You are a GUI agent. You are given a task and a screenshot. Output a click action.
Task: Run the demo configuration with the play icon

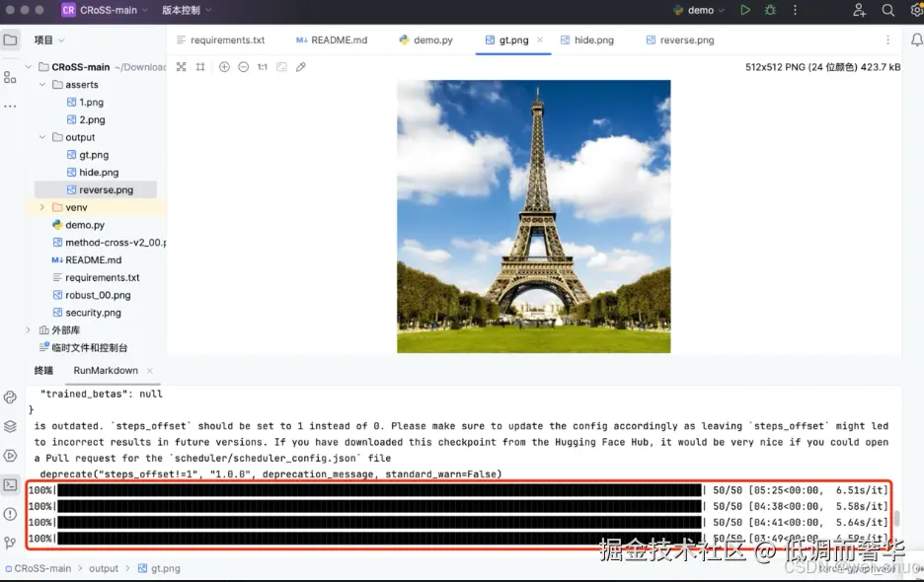pos(745,10)
